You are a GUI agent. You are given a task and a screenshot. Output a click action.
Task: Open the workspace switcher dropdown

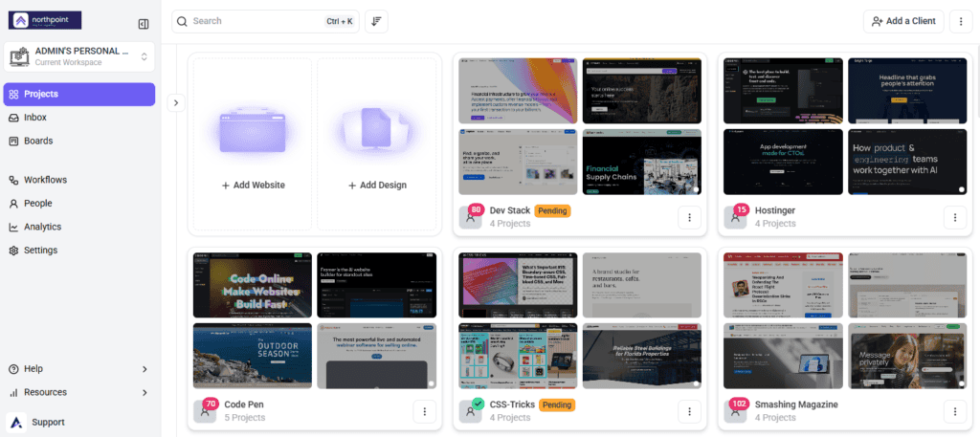coord(79,56)
